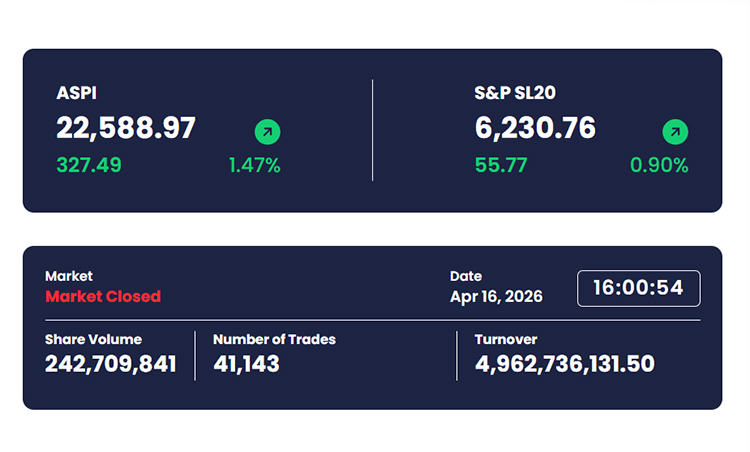The height and width of the screenshot is (452, 750).
Task: Click the ASPI percentage change 1.47%
Action: pos(254,166)
